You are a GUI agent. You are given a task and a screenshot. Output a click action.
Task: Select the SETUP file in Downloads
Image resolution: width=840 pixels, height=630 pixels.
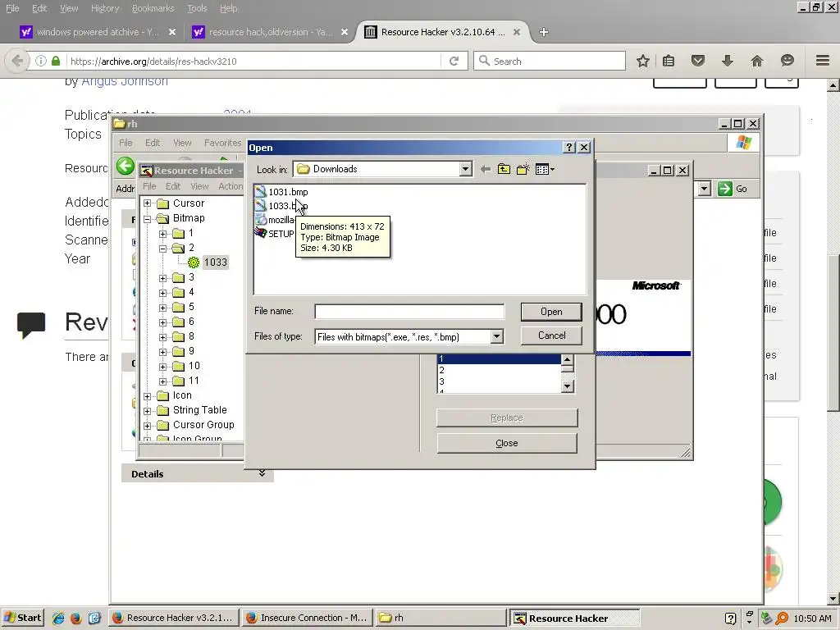click(275, 234)
